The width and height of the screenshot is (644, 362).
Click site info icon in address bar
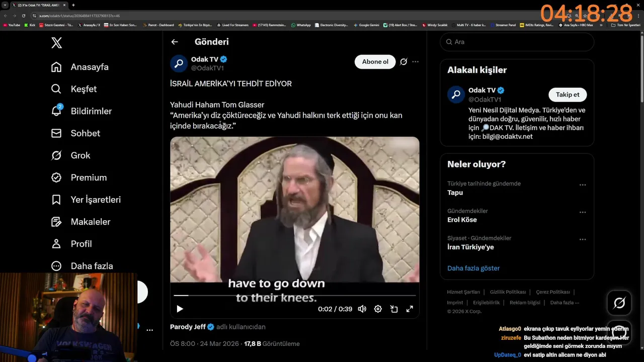tap(34, 16)
